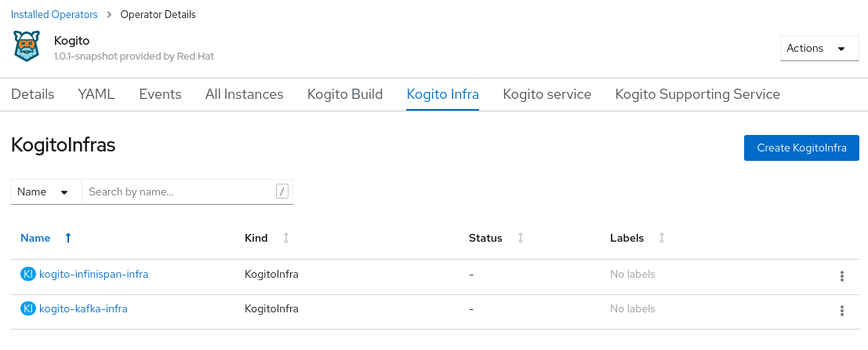This screenshot has width=868, height=350.
Task: Click the slash shortcut icon in search
Action: point(281,191)
